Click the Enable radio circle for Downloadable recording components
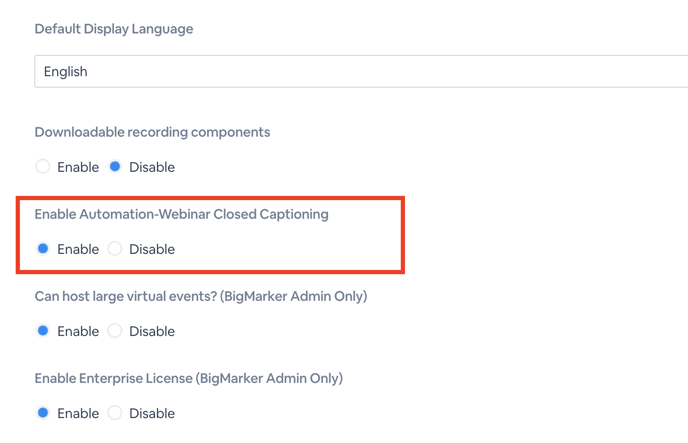The image size is (688, 443). [43, 167]
